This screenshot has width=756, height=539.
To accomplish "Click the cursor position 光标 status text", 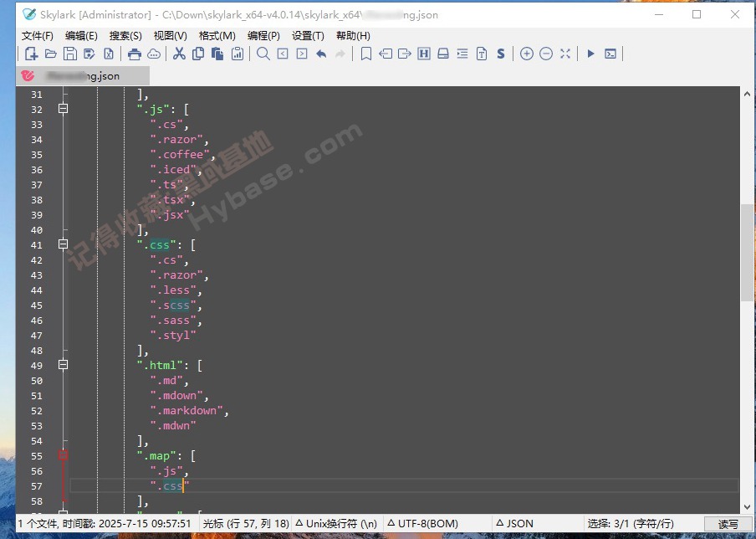I will (246, 524).
